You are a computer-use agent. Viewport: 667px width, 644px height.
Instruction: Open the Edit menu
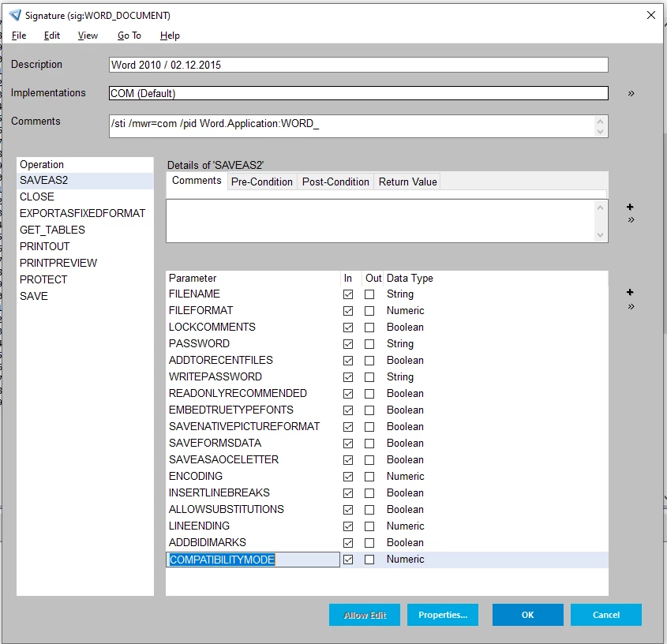[52, 36]
